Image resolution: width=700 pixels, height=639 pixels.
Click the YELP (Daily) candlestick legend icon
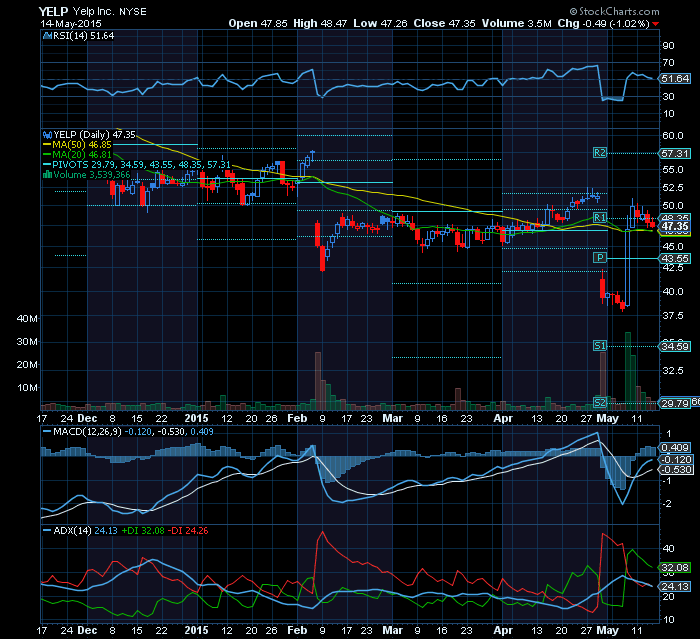47,134
